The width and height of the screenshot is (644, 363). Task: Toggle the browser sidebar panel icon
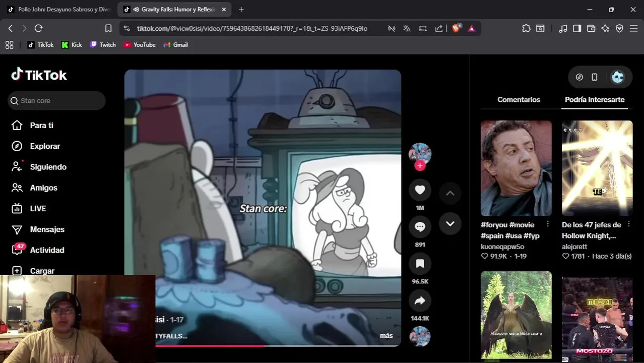[x=577, y=29]
